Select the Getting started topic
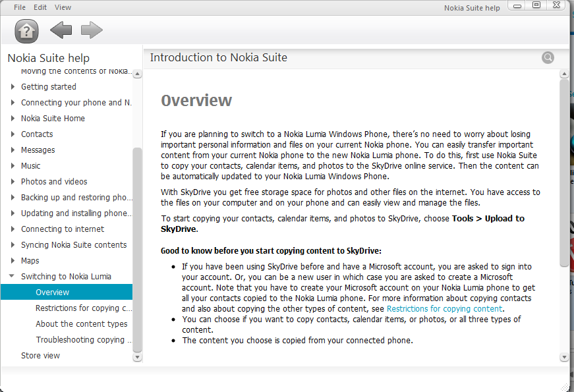Screen dimensions: 574x392 point(49,87)
